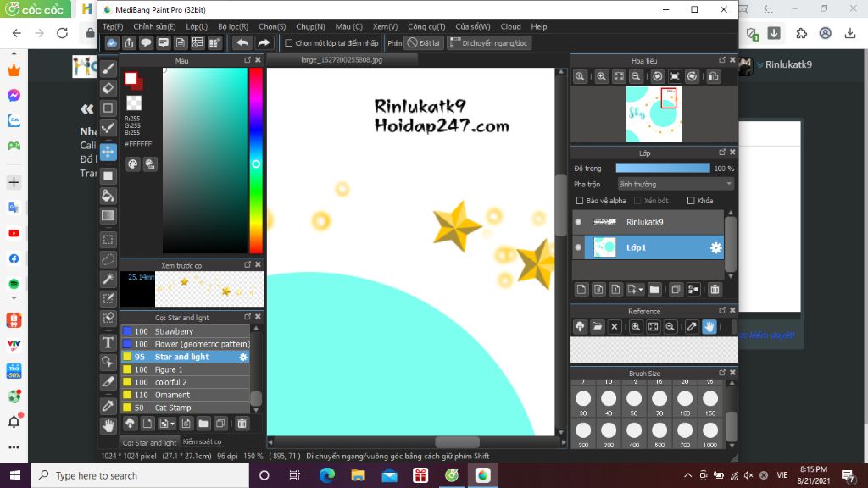This screenshot has height=488, width=868.
Task: Click the Navigator canvas thumbnail
Action: pyautogui.click(x=654, y=114)
